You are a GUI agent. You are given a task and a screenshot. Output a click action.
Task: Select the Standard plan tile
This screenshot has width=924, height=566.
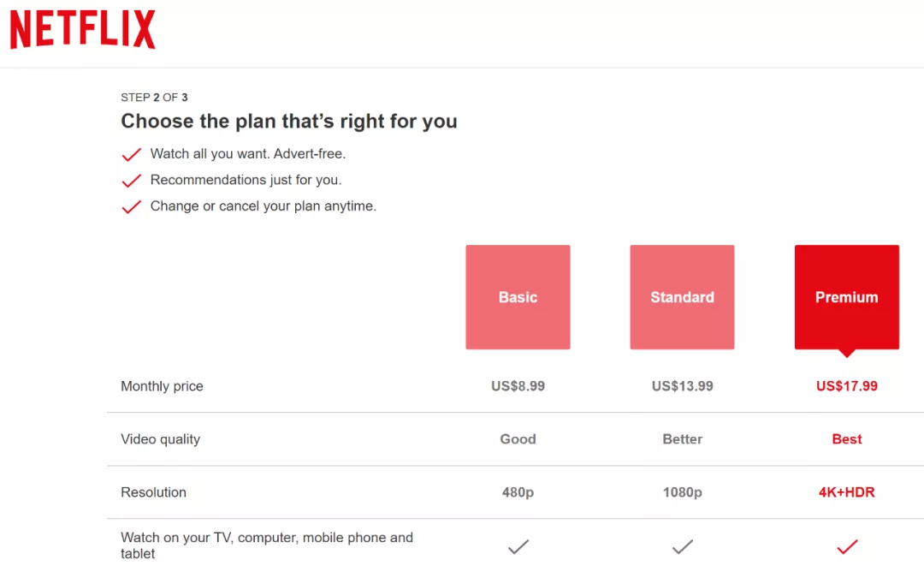pyautogui.click(x=682, y=297)
